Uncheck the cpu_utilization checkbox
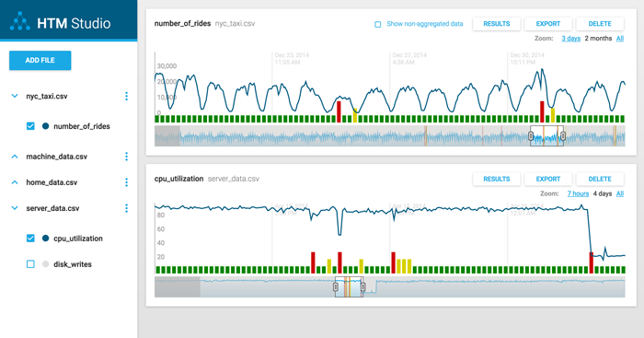Screen dimensions: 644x338 click(30, 239)
